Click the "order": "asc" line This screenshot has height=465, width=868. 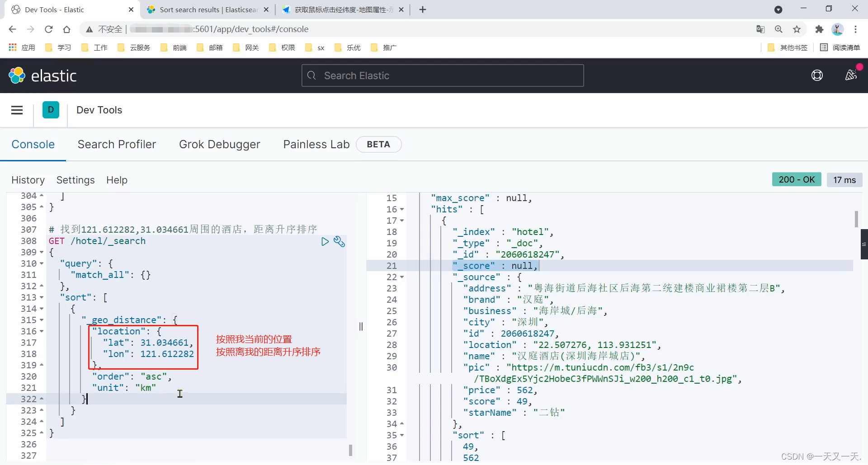132,376
